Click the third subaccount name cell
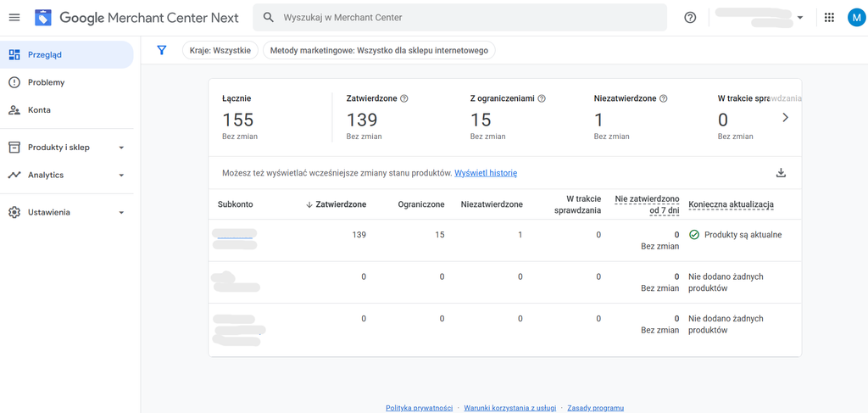868x413 pixels. click(x=239, y=329)
